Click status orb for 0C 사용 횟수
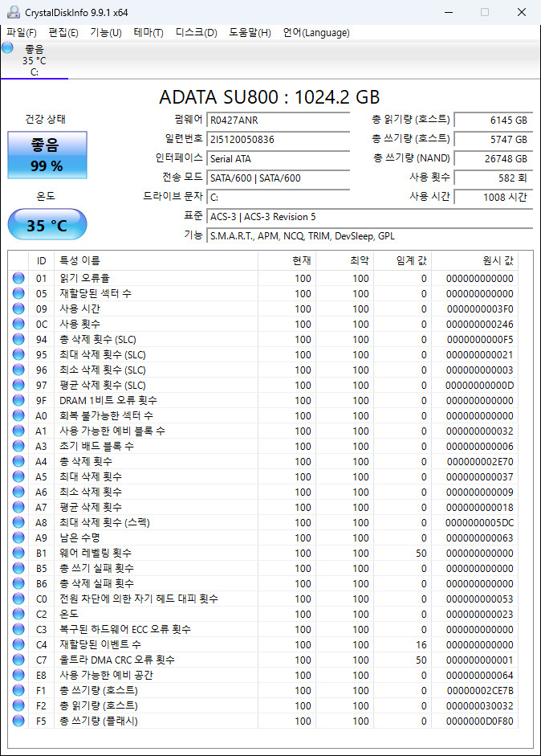The image size is (541, 756). [x=18, y=324]
